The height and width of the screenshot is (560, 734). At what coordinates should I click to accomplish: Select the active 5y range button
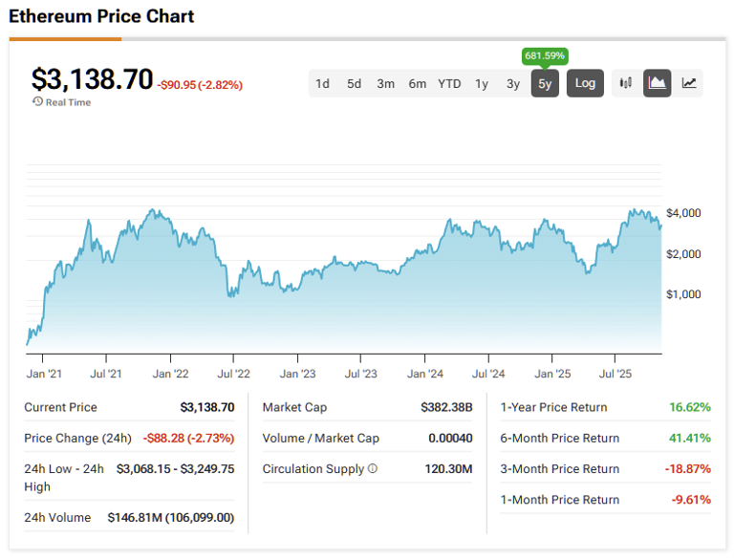click(x=545, y=83)
